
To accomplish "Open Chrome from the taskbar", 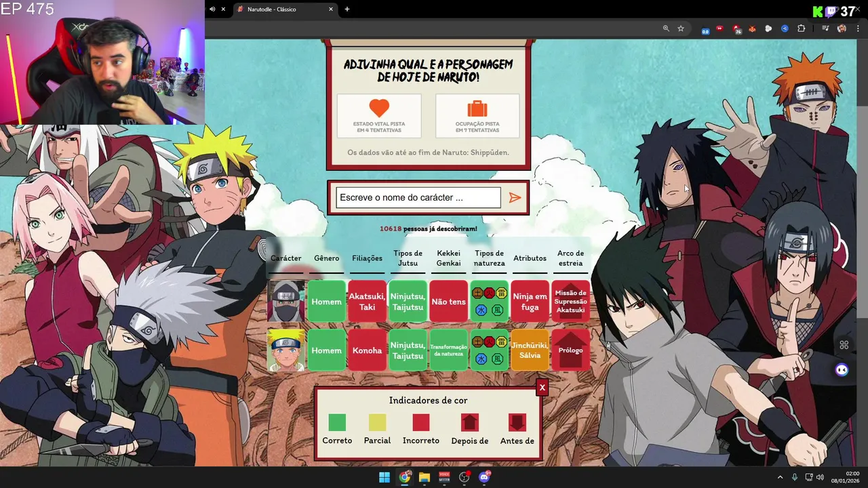I will [x=405, y=477].
